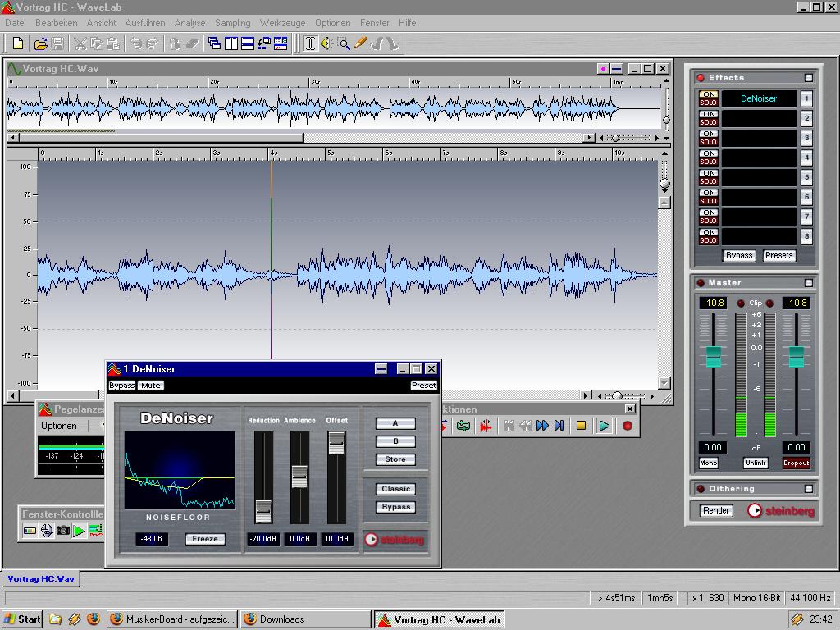Click the scissors cut icon
The image size is (840, 630).
coord(80,43)
